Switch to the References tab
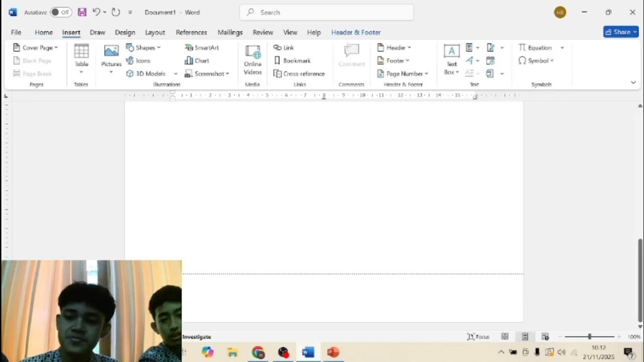Image resolution: width=644 pixels, height=362 pixels. click(191, 32)
